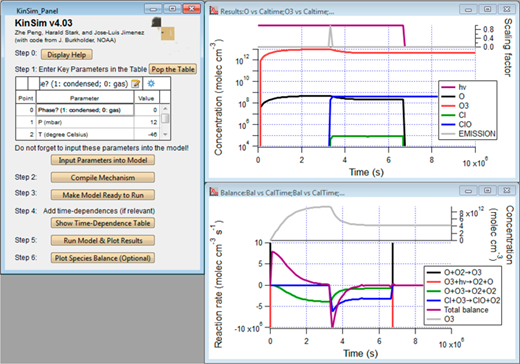Maximize the Balance graph window
The height and width of the screenshot is (364, 520).
(487, 191)
